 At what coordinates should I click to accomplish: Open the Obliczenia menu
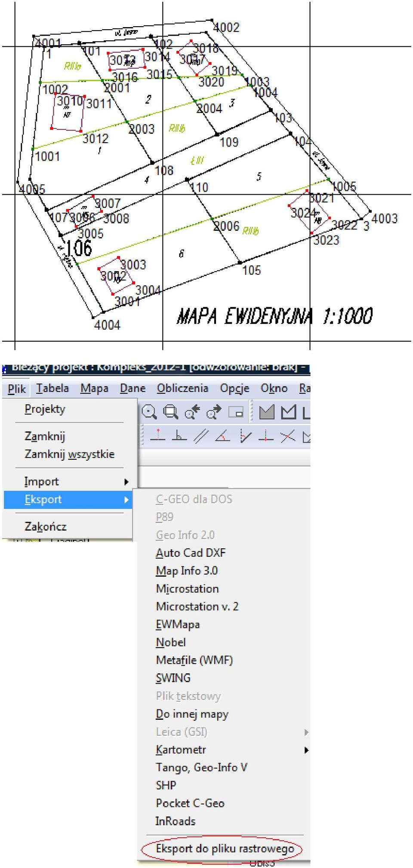coord(182,388)
